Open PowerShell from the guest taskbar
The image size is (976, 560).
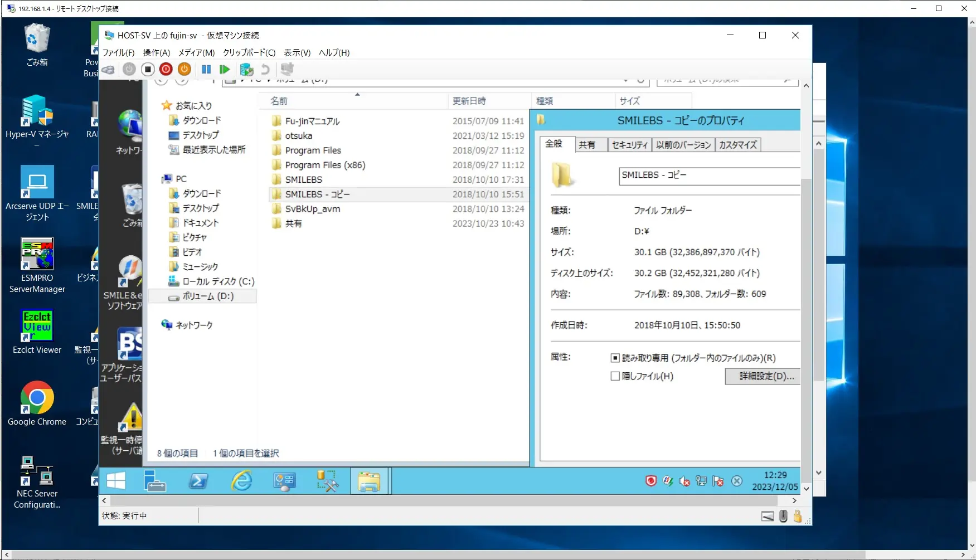point(198,481)
